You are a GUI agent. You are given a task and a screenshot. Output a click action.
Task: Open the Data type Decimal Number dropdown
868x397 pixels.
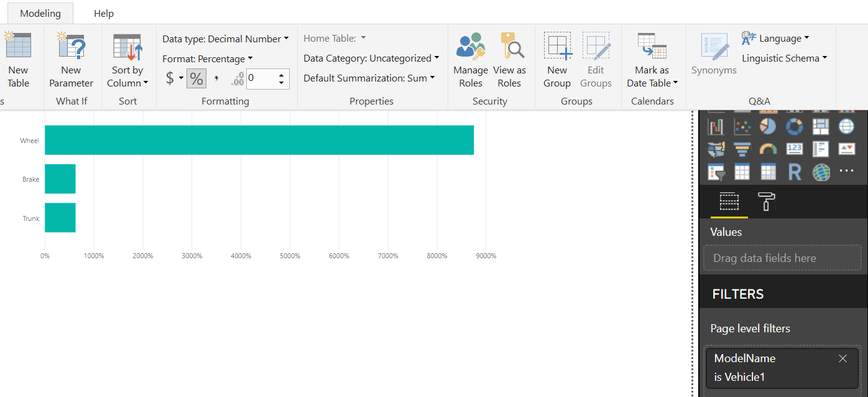[x=226, y=39]
